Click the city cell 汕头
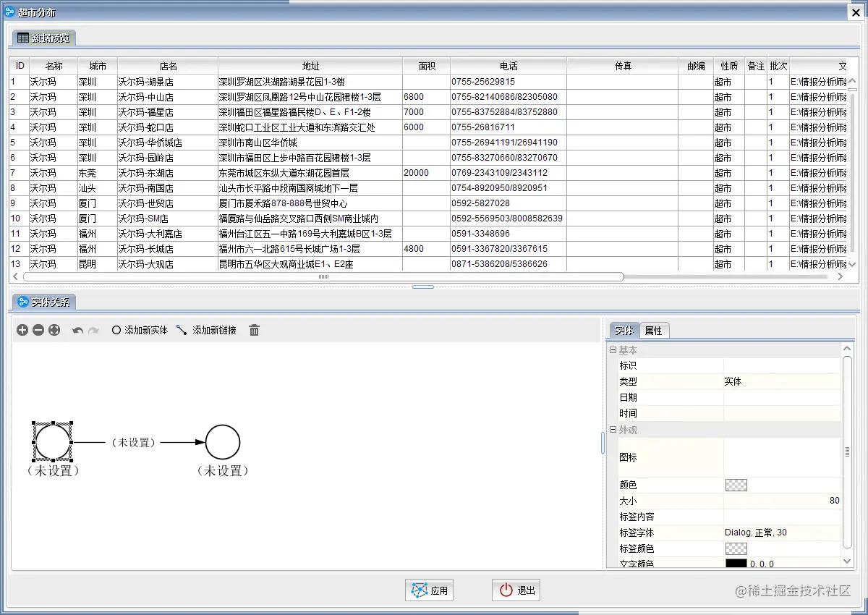868x615 pixels. point(97,188)
